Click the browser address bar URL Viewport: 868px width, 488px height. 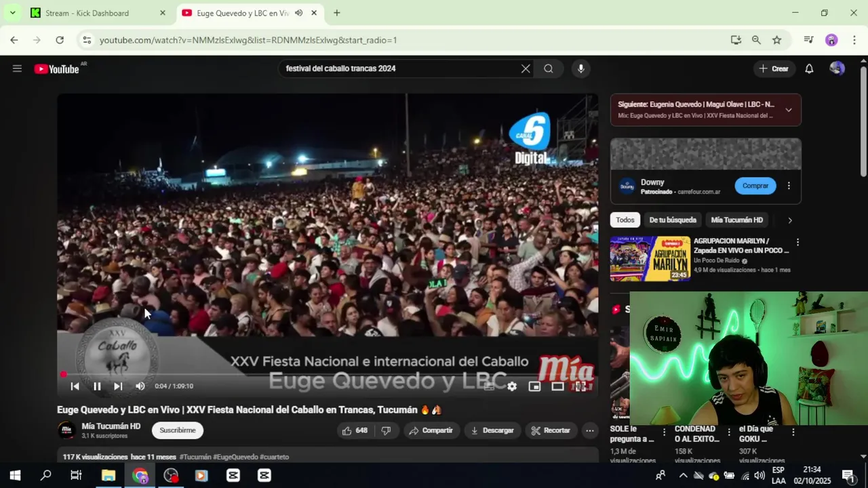coord(248,40)
